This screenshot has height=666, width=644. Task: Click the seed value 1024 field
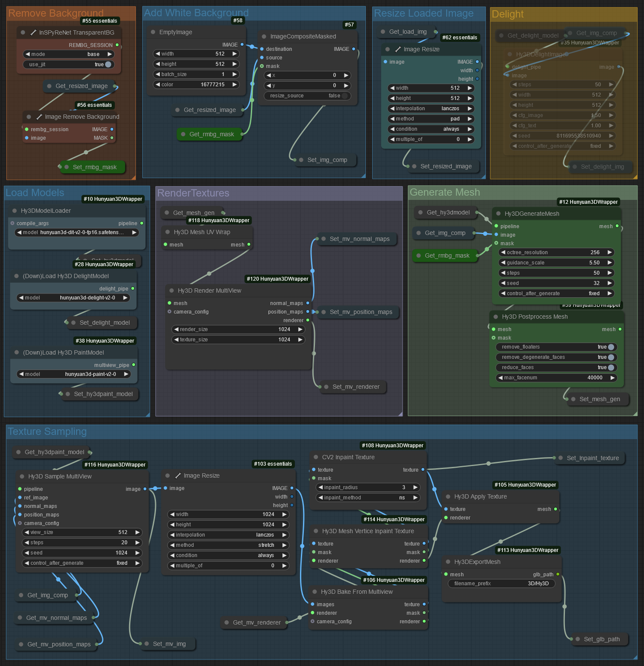click(x=82, y=553)
